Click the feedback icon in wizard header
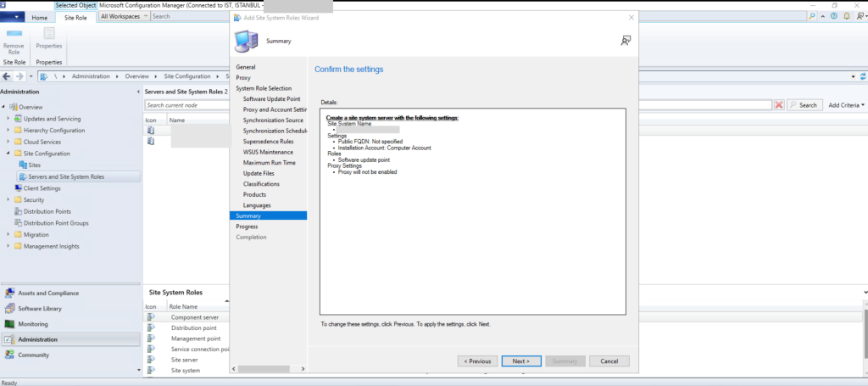Image resolution: width=868 pixels, height=386 pixels. click(626, 40)
